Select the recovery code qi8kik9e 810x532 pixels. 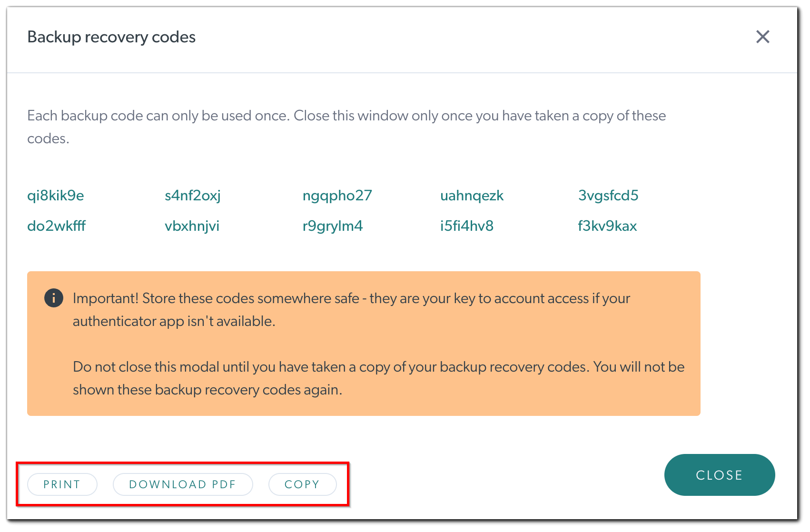point(55,195)
